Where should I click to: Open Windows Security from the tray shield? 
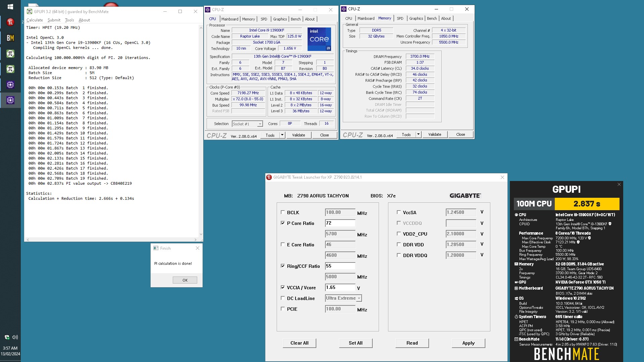click(7, 337)
